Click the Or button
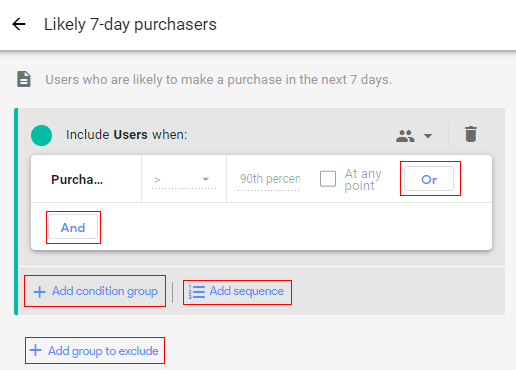Viewport: 516px width, 370px height. (429, 179)
